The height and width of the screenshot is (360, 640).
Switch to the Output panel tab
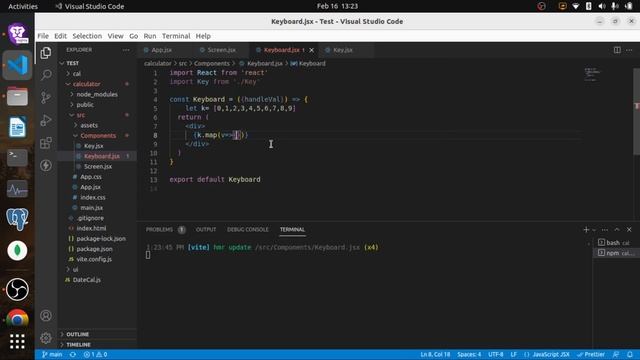click(206, 230)
